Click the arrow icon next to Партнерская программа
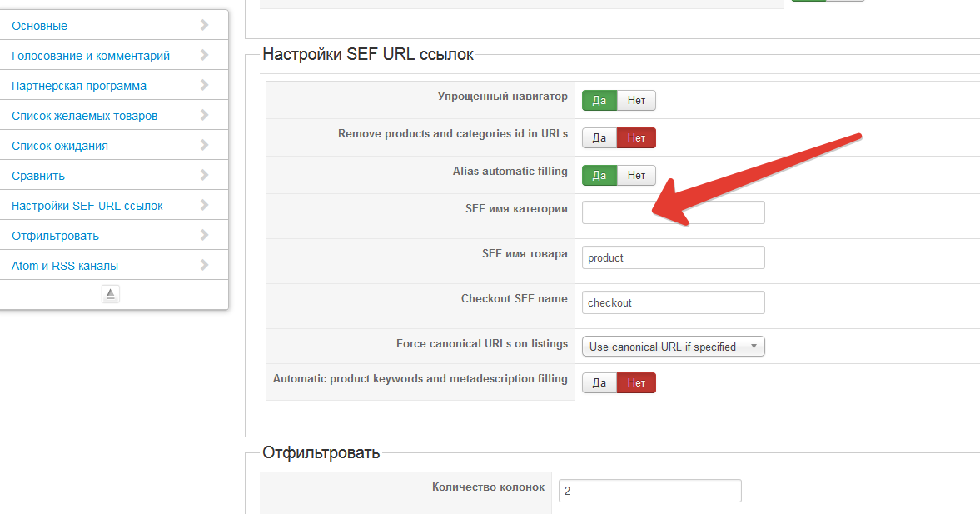This screenshot has height=514, width=980. point(205,85)
